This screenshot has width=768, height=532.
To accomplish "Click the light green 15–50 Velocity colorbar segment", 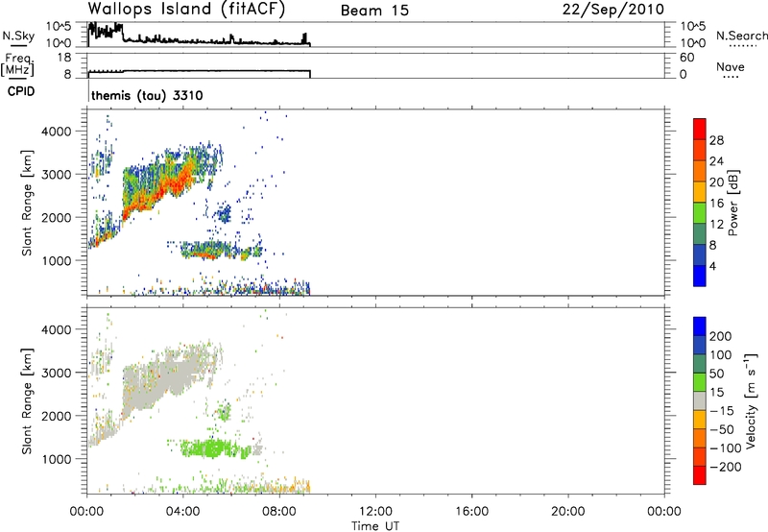I will tap(700, 382).
